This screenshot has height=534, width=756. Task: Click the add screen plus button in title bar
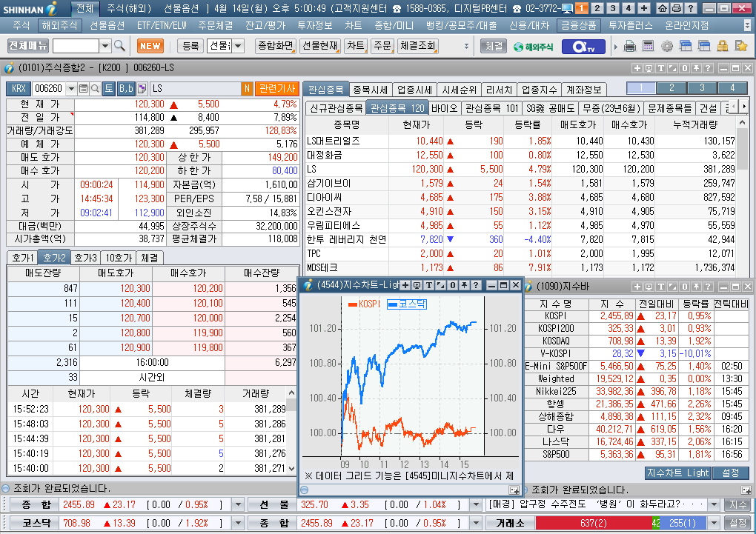pos(644,8)
